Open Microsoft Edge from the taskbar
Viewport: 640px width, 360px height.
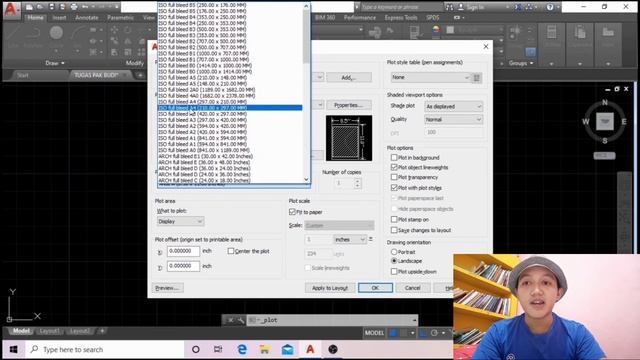pyautogui.click(x=242, y=349)
